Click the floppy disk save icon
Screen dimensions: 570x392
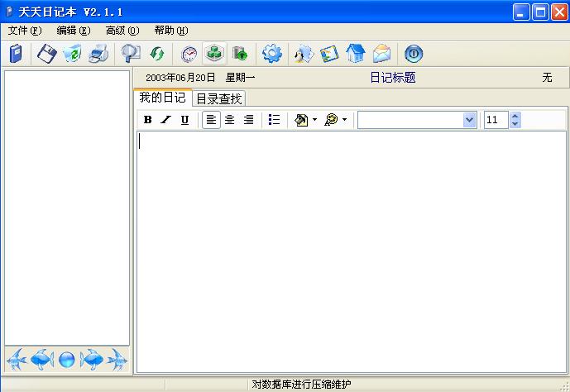click(46, 55)
